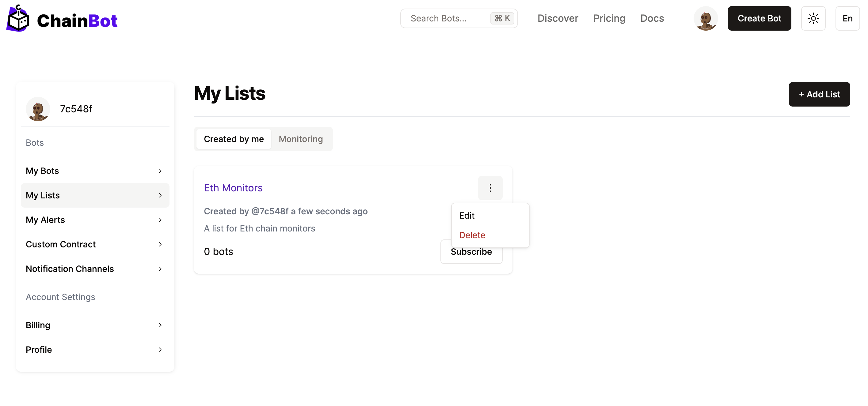The width and height of the screenshot is (868, 406).
Task: Open the Notification Channels chevron arrow
Action: tap(160, 269)
